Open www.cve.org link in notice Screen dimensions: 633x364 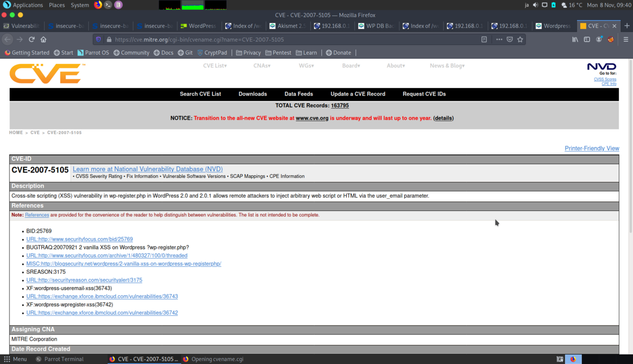[x=312, y=118]
